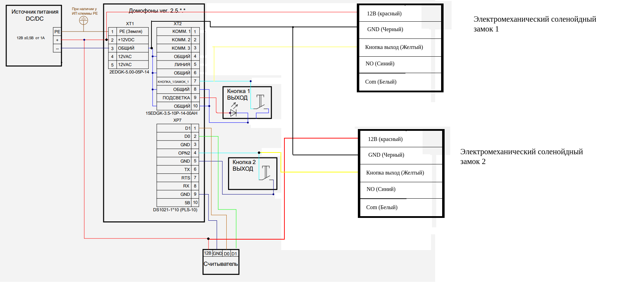Select '12В (красный)' on lock 1
The width and height of the screenshot is (644, 284).
point(384,14)
